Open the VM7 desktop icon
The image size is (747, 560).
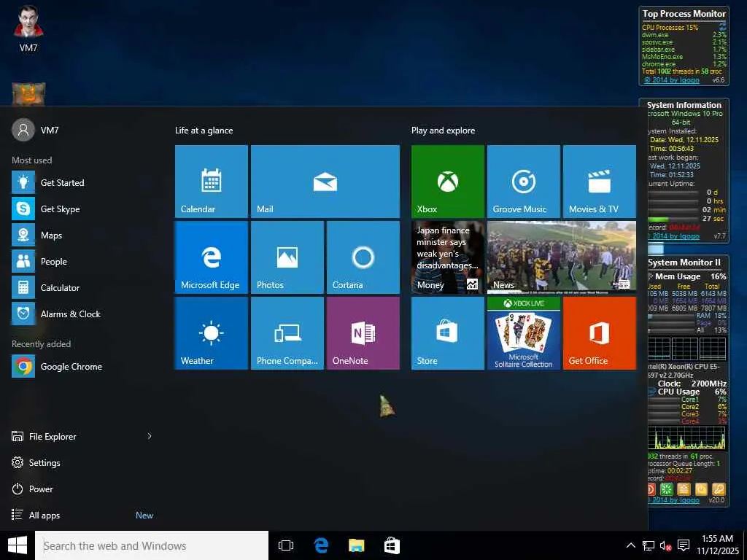tap(28, 28)
